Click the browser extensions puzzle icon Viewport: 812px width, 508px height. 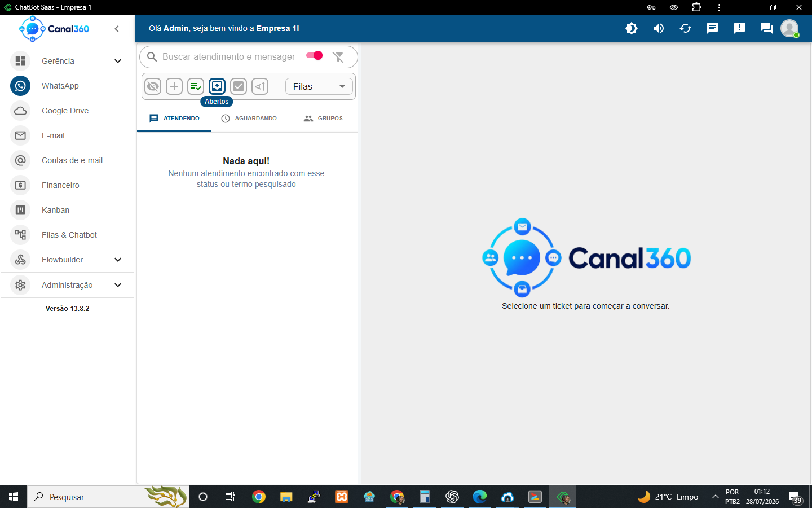pyautogui.click(x=697, y=7)
